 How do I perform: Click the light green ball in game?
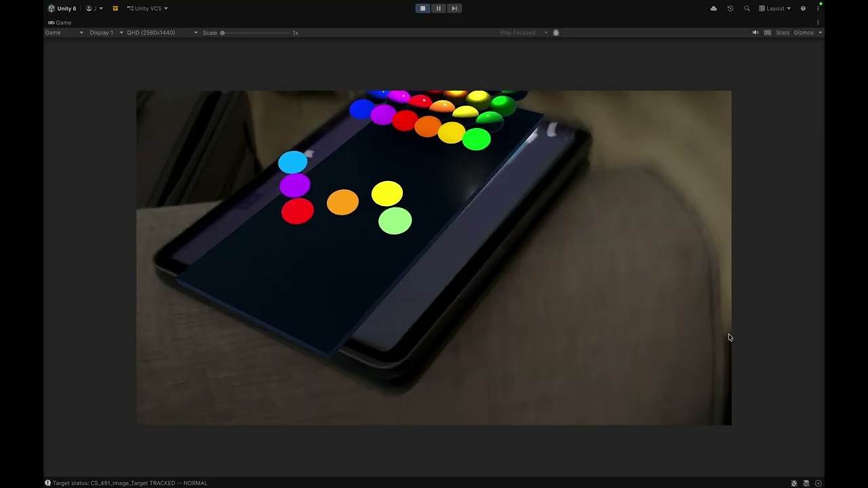pos(395,221)
